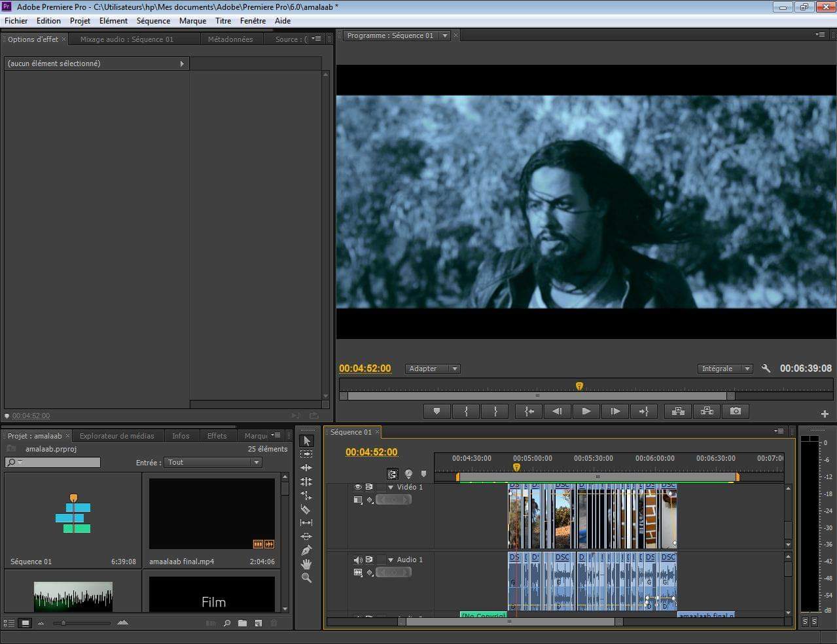Toggle sync lock on Vidéo 1
This screenshot has width=837, height=644.
369,487
